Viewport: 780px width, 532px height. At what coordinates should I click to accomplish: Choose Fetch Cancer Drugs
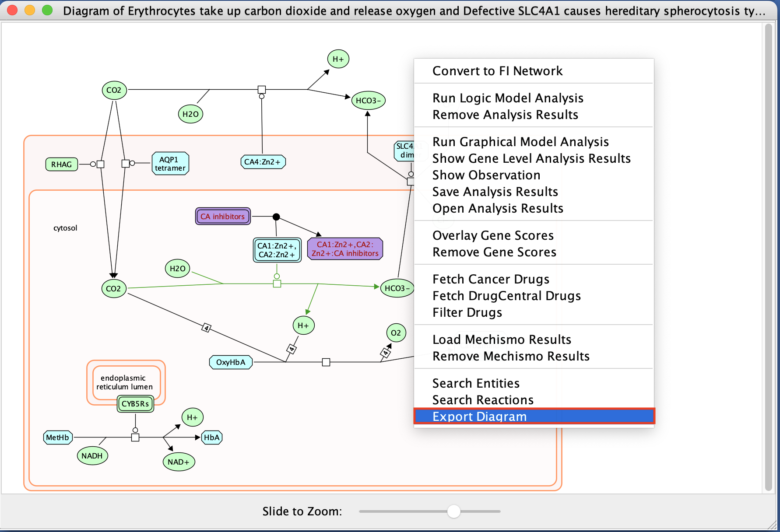[491, 279]
